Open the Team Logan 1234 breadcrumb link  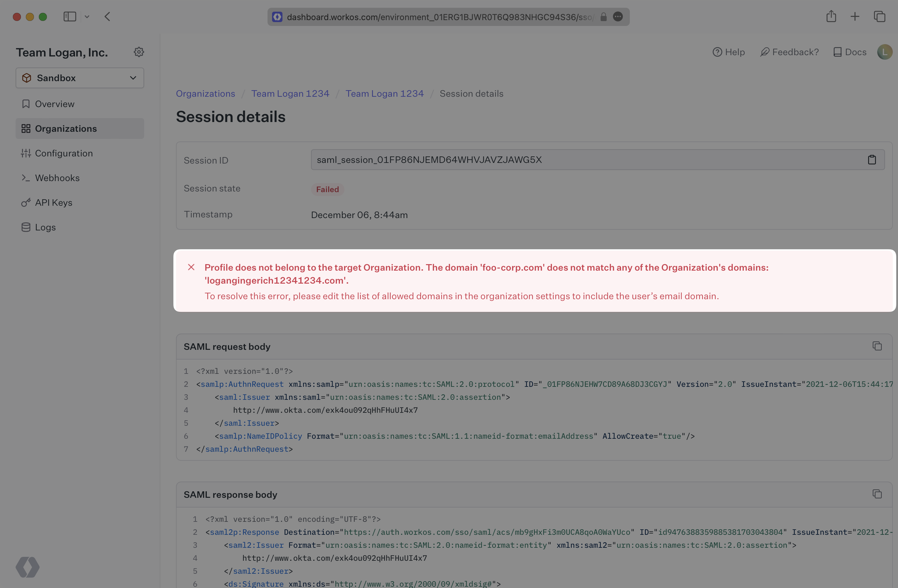point(291,93)
